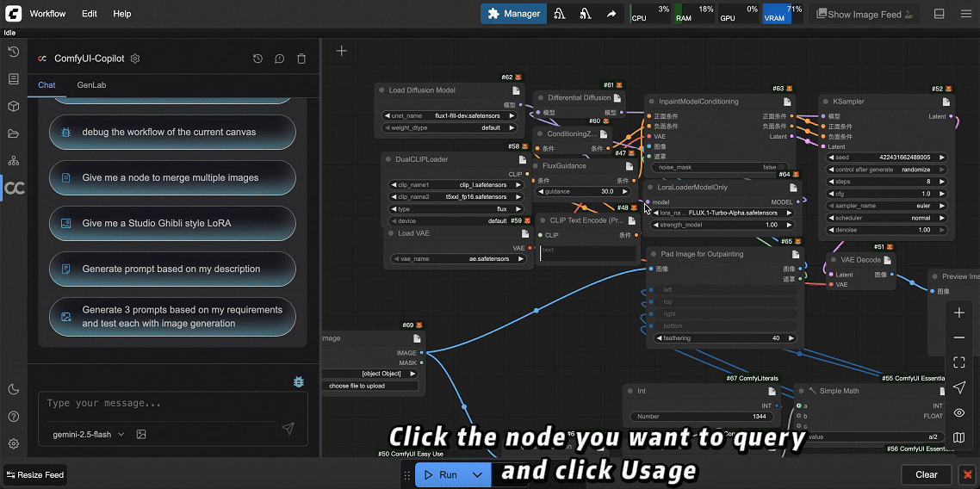Open the Edit menu
Screen dimensions: 980x489
point(90,14)
